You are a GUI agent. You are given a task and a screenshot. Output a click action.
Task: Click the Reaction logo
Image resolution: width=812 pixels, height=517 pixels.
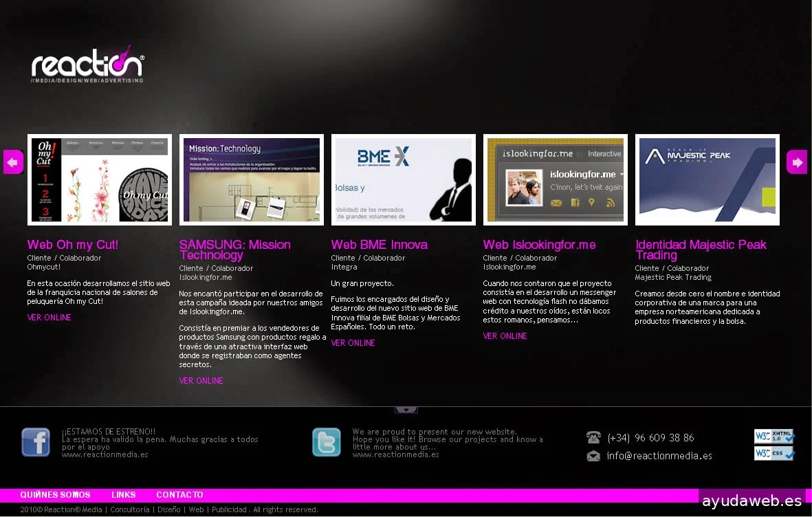87,65
